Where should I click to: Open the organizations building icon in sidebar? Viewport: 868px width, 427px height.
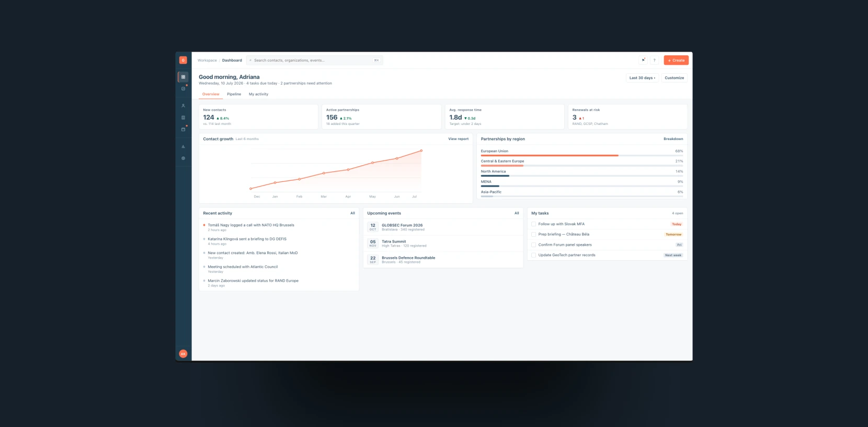[183, 118]
